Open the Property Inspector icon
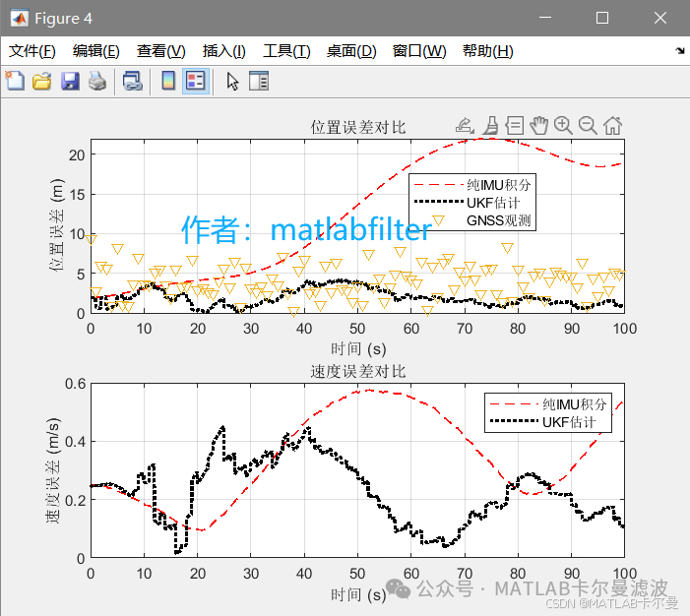This screenshot has width=690, height=616. point(259,81)
